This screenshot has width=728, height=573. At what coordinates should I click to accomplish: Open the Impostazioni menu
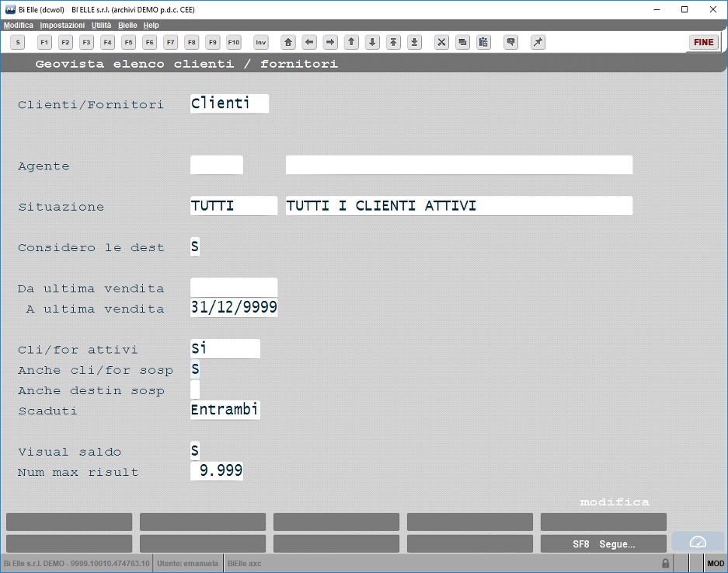[62, 25]
